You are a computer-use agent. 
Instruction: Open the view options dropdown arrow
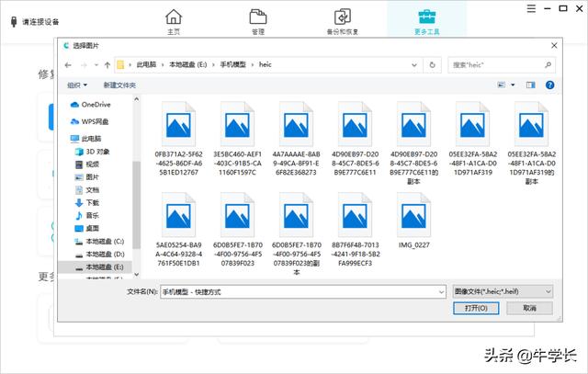tap(513, 85)
